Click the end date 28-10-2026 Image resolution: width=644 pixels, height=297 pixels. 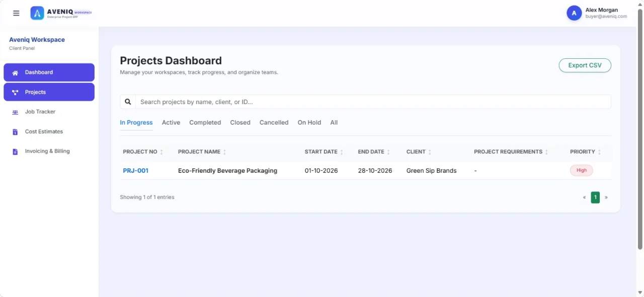pos(375,171)
